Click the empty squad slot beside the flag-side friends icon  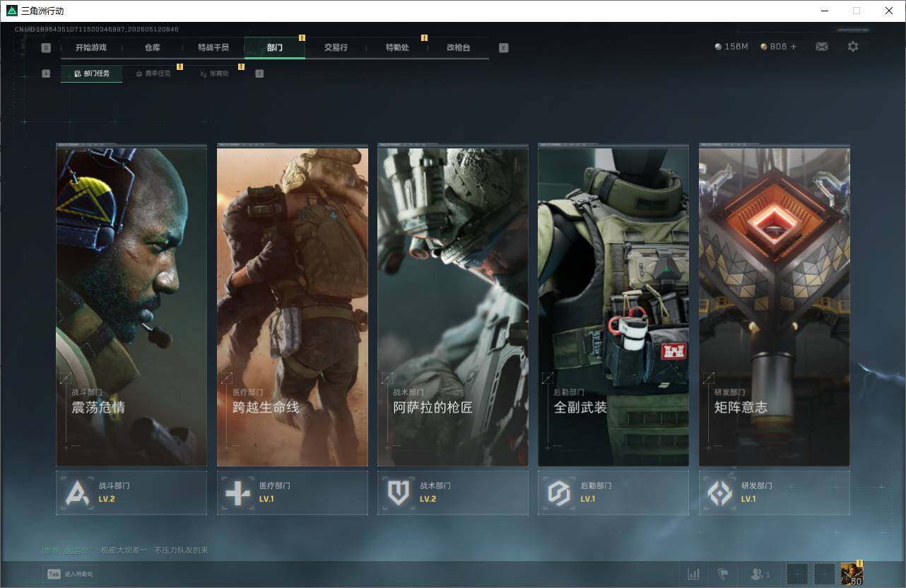797,574
